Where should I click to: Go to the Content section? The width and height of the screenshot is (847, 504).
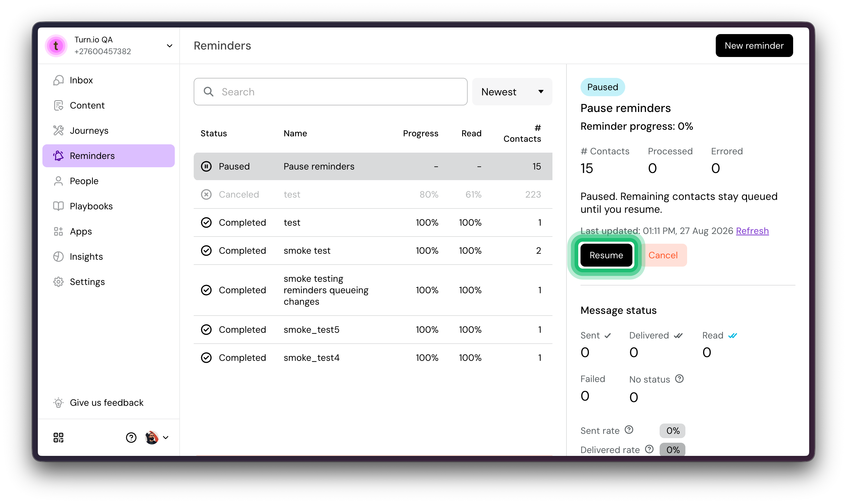[x=108, y=105]
